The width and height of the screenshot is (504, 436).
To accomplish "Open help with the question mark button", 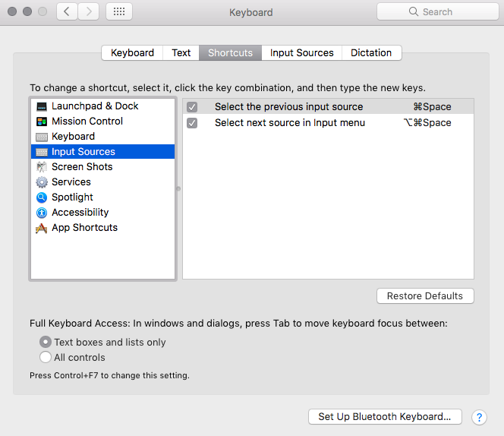I will 479,417.
